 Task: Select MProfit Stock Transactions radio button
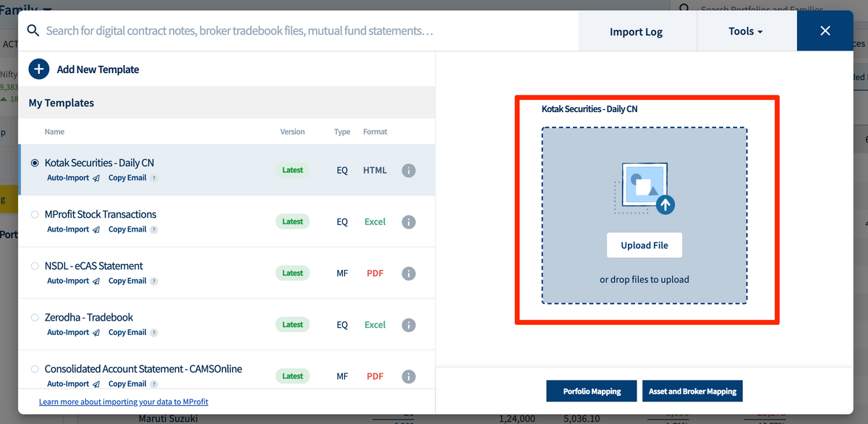(35, 214)
